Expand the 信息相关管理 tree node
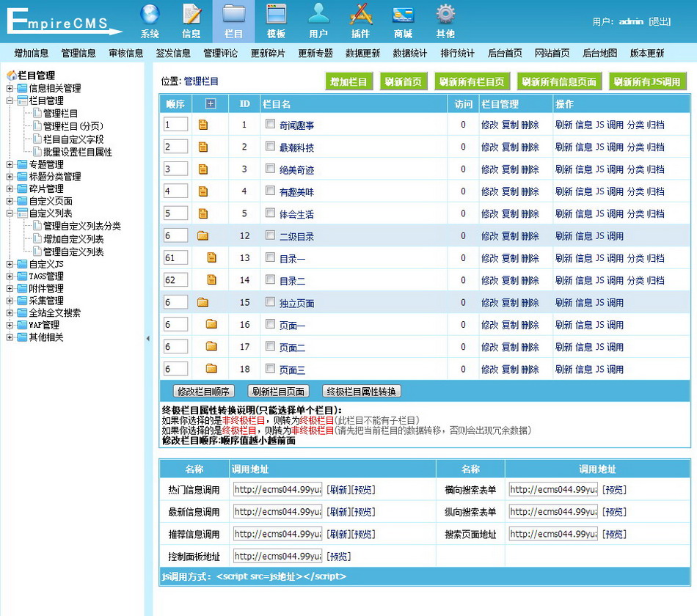Viewport: 697px width, 616px height. [10, 89]
